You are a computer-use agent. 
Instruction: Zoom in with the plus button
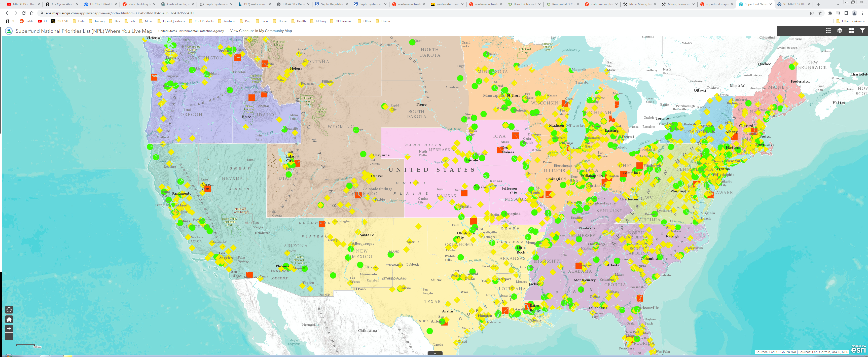coord(9,329)
